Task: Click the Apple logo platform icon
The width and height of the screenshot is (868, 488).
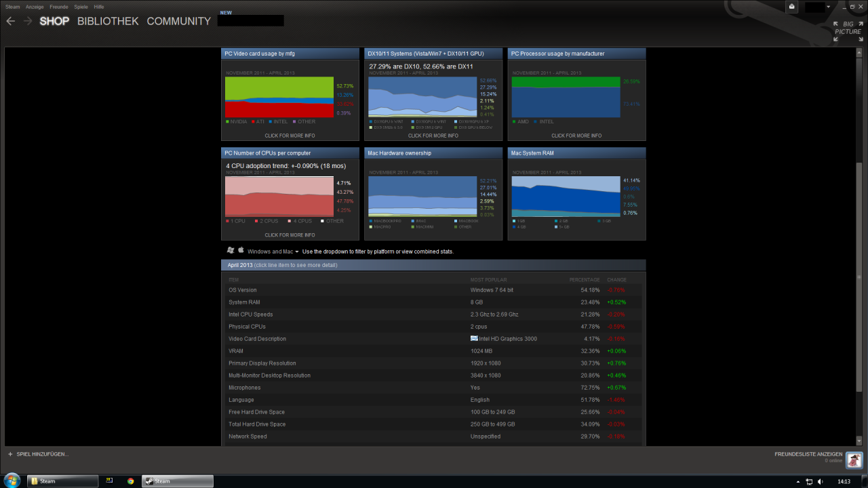Action: (241, 251)
